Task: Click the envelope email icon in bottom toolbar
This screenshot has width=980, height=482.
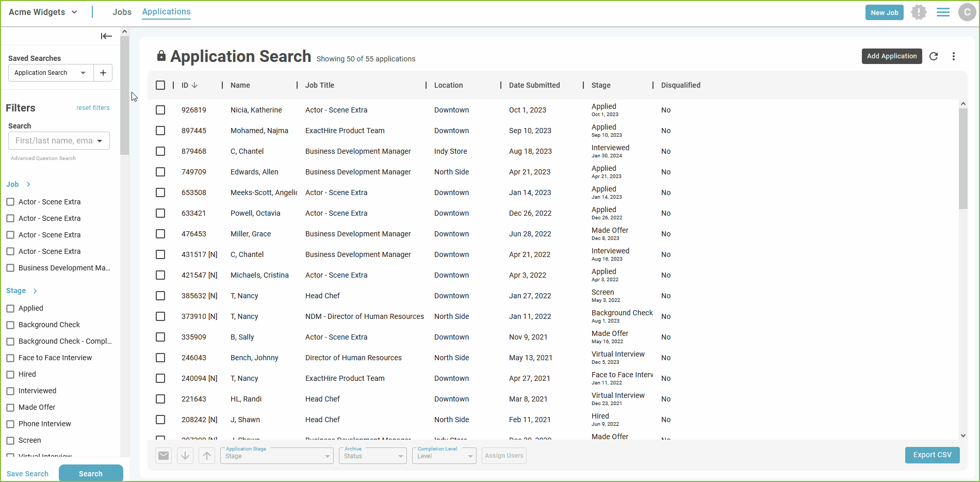Action: point(164,456)
